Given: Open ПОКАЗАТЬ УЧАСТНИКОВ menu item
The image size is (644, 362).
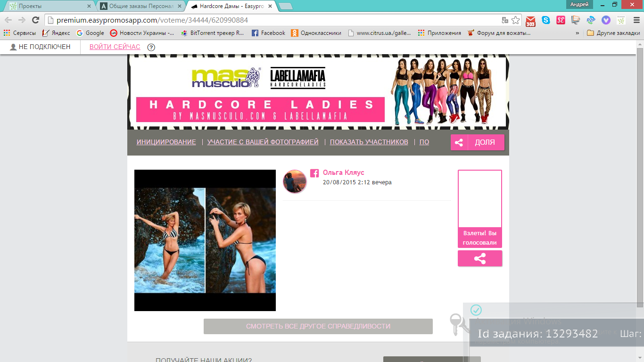Looking at the screenshot, I should pyautogui.click(x=369, y=142).
